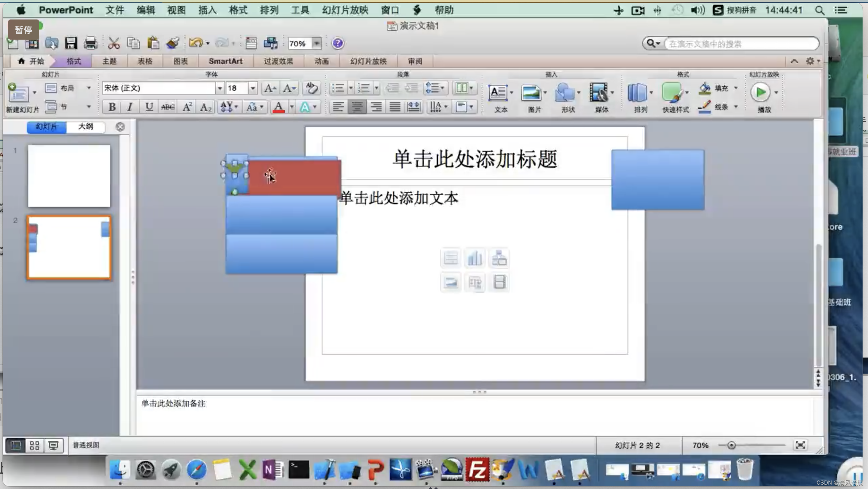Open the 幻灯片放映 menu in menu bar
This screenshot has height=489, width=868.
[345, 10]
